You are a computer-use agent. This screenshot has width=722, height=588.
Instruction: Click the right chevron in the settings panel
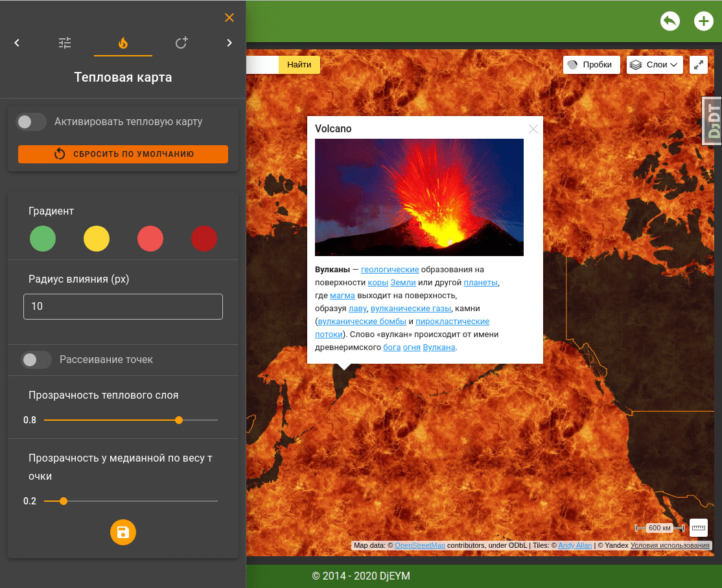coord(229,42)
